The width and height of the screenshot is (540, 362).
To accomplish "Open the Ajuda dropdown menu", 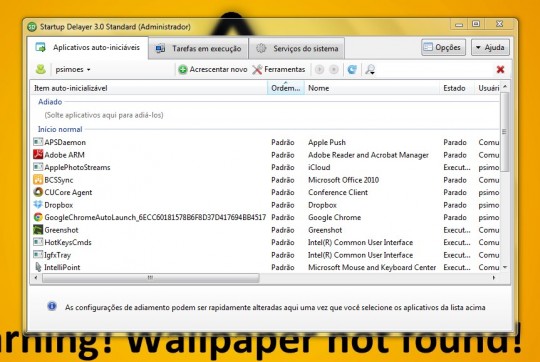I will pyautogui.click(x=490, y=47).
